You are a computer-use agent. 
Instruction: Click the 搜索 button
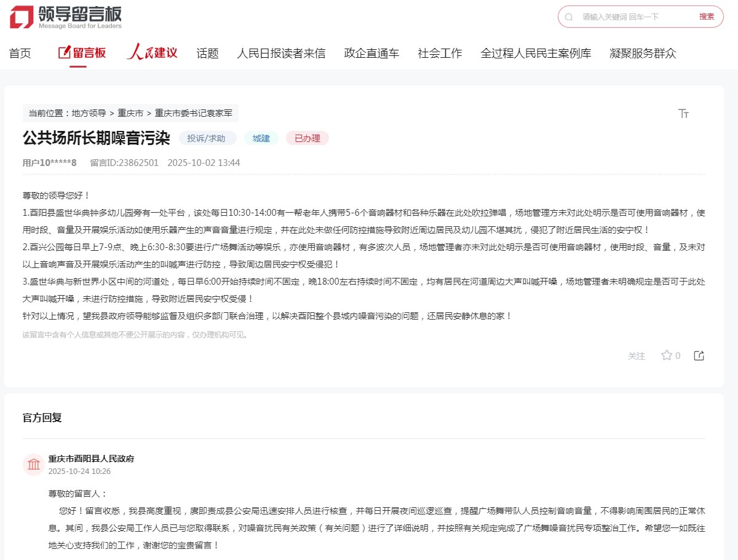click(x=707, y=17)
